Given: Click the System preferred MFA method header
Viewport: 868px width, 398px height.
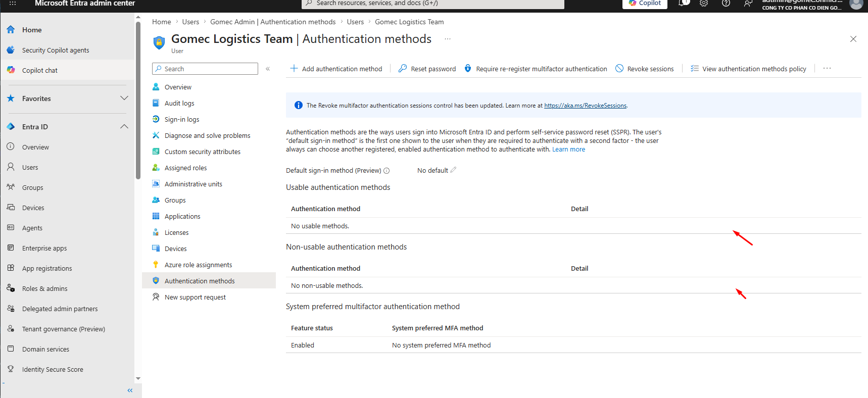Looking at the screenshot, I should tap(438, 328).
